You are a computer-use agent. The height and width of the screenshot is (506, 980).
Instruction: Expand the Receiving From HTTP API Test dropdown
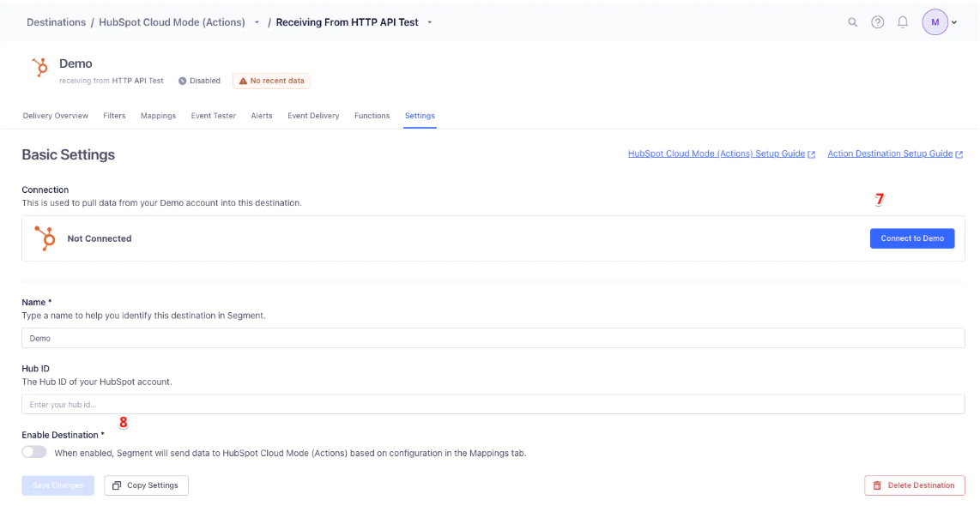click(x=430, y=21)
